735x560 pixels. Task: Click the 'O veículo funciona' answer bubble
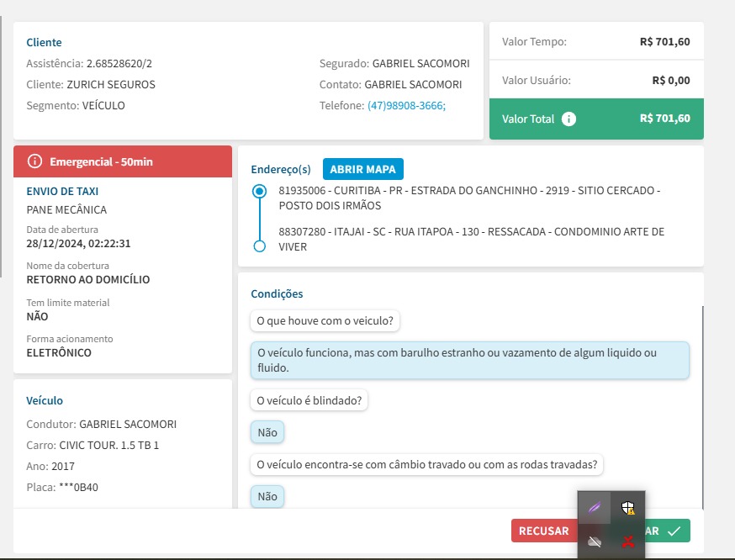click(x=469, y=360)
